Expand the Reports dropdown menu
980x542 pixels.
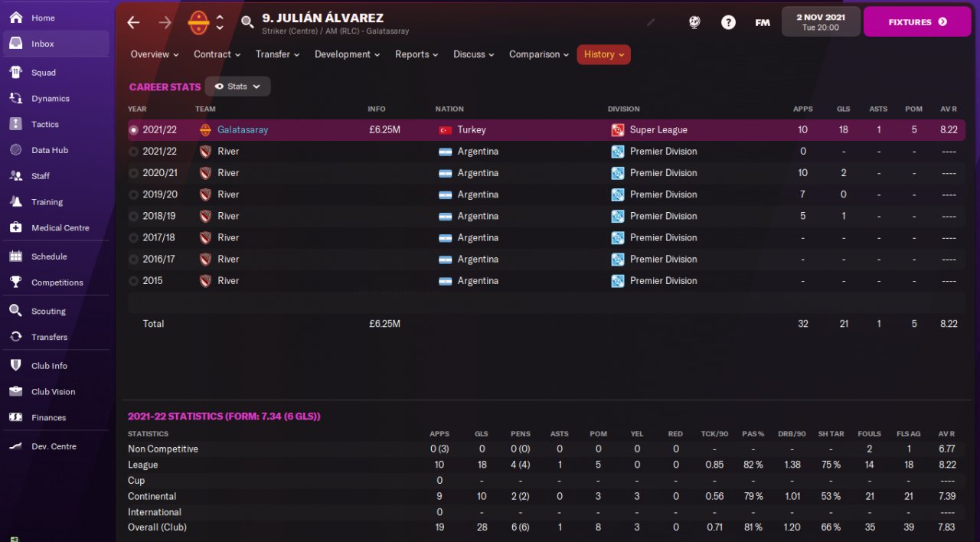[x=416, y=54]
